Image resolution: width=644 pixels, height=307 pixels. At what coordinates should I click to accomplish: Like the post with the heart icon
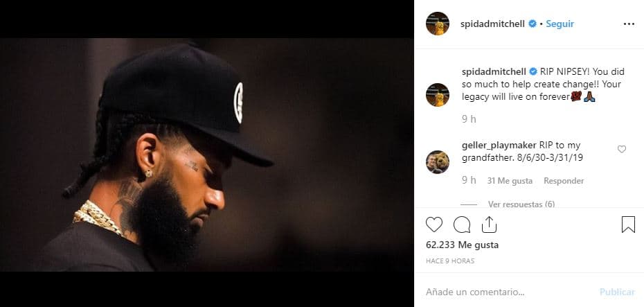[x=434, y=225]
